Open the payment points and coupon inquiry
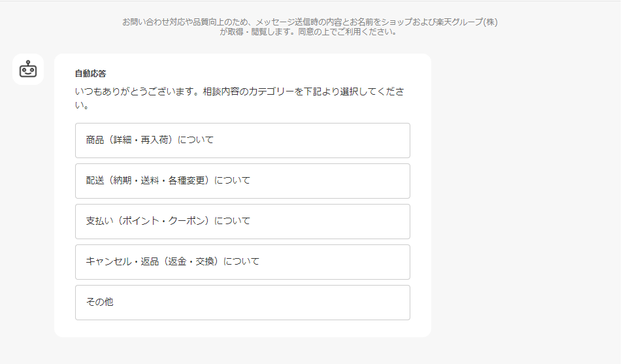The height and width of the screenshot is (364, 622). tap(242, 221)
